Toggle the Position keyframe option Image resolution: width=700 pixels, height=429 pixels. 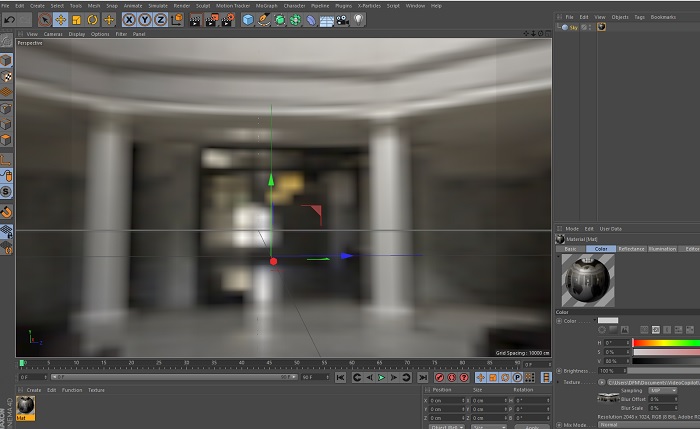[481, 378]
